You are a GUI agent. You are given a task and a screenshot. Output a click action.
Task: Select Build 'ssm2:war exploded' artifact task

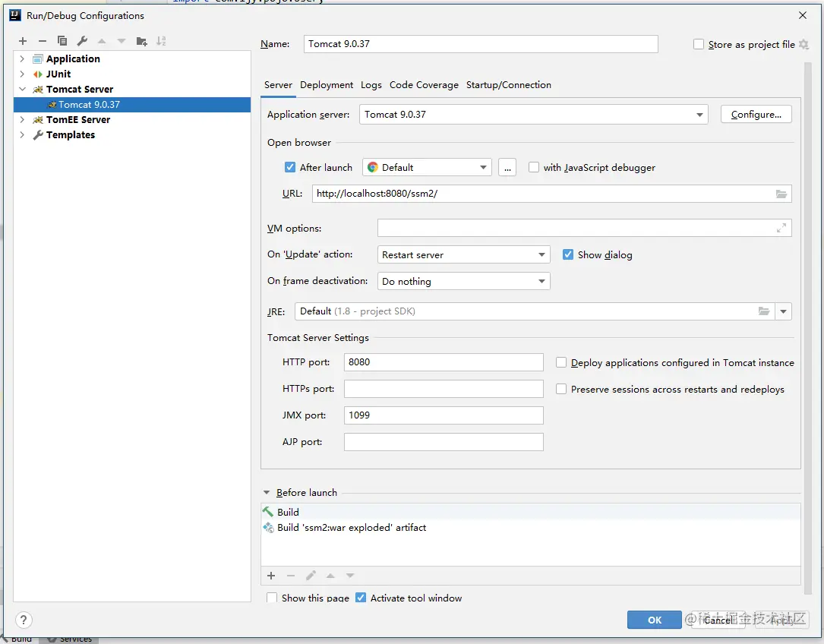(x=531, y=527)
